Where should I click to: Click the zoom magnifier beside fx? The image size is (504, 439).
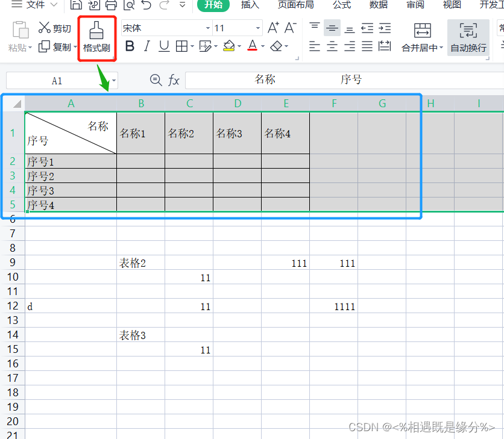(x=156, y=79)
